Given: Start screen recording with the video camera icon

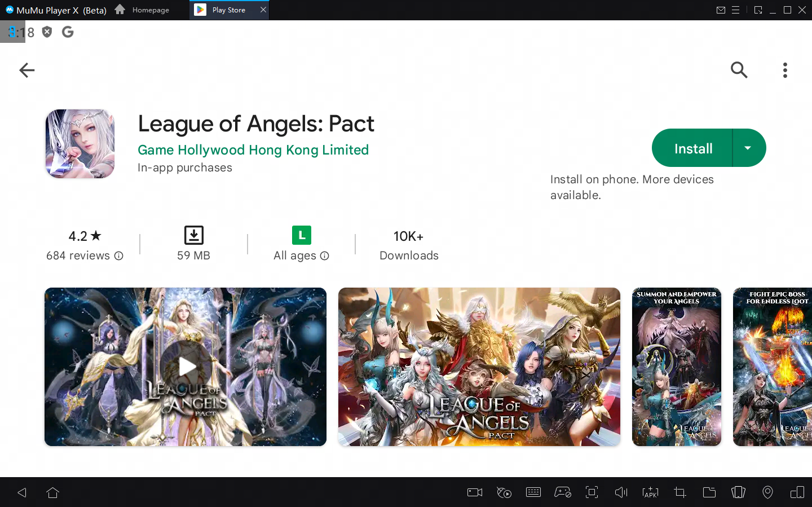Looking at the screenshot, I should tap(475, 492).
